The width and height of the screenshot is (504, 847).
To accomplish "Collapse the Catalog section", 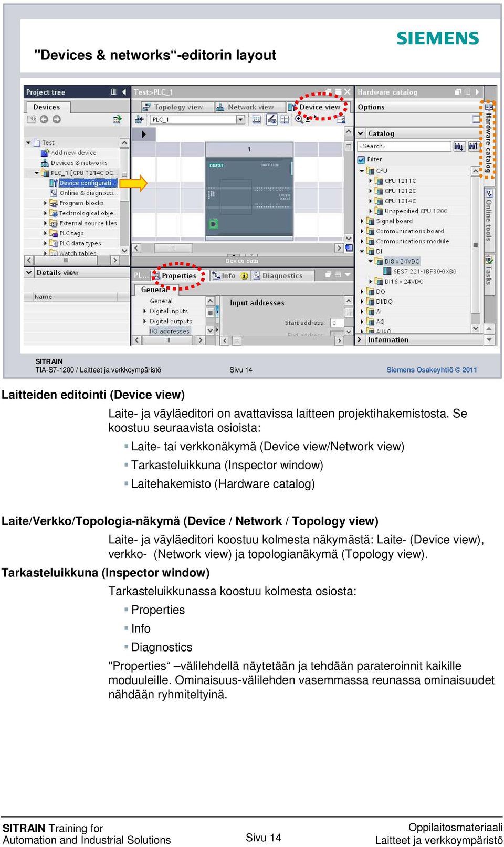I will [361, 133].
